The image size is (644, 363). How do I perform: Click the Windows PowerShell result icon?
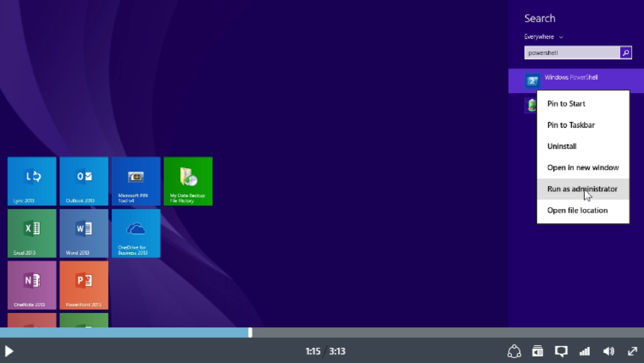point(532,81)
